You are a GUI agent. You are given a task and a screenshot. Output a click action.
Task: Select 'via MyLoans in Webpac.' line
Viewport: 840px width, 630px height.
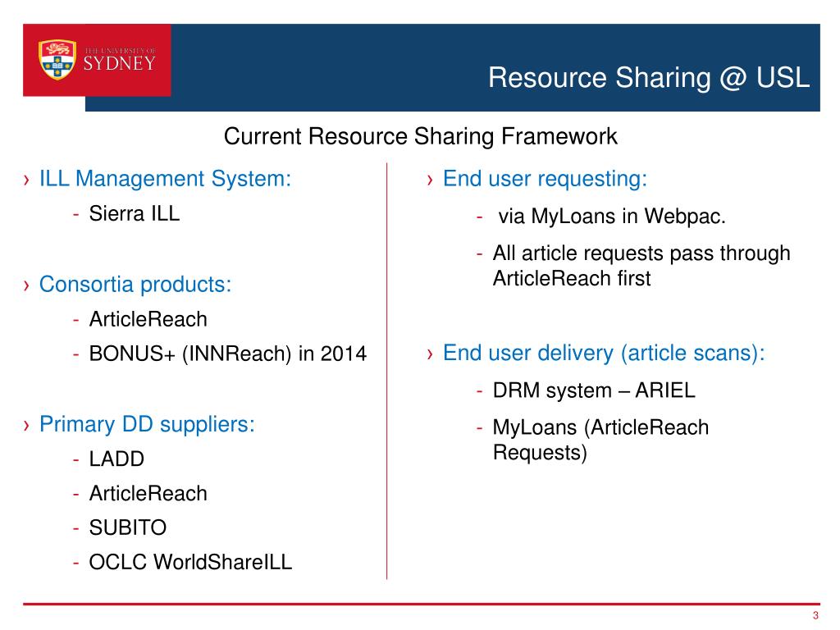(612, 217)
